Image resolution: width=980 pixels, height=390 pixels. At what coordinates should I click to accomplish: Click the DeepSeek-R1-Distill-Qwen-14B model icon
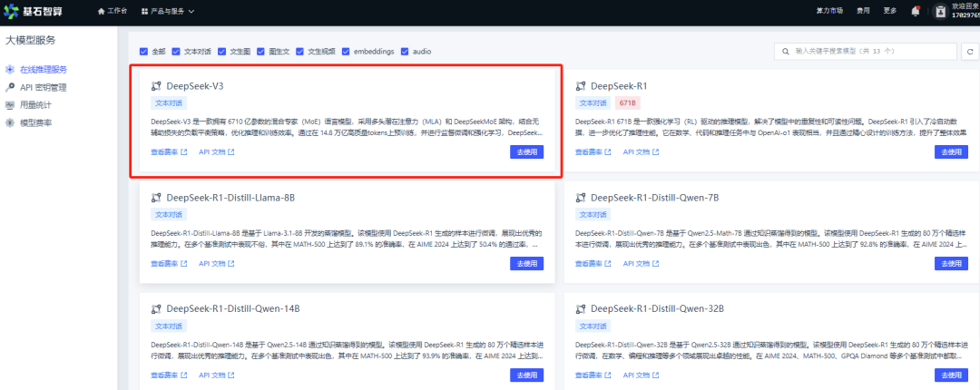[x=156, y=308]
